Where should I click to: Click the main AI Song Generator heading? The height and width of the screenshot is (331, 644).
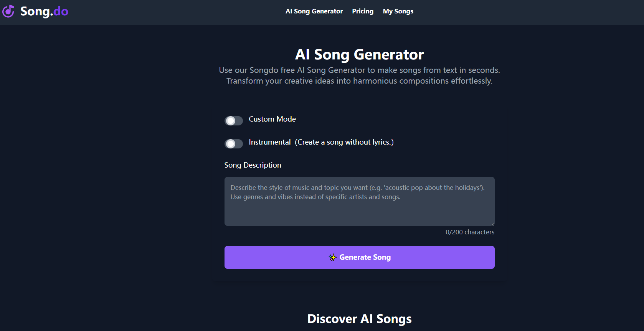coord(359,54)
